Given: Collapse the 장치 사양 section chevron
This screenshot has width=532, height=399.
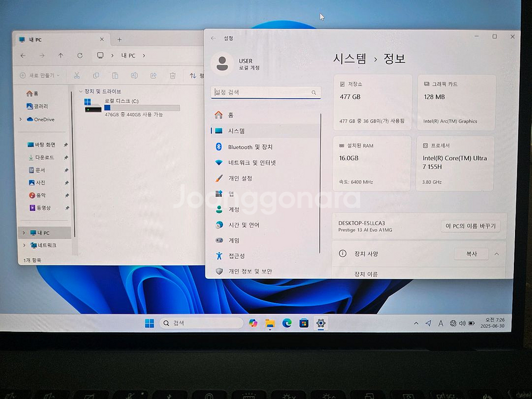Looking at the screenshot, I should 496,254.
